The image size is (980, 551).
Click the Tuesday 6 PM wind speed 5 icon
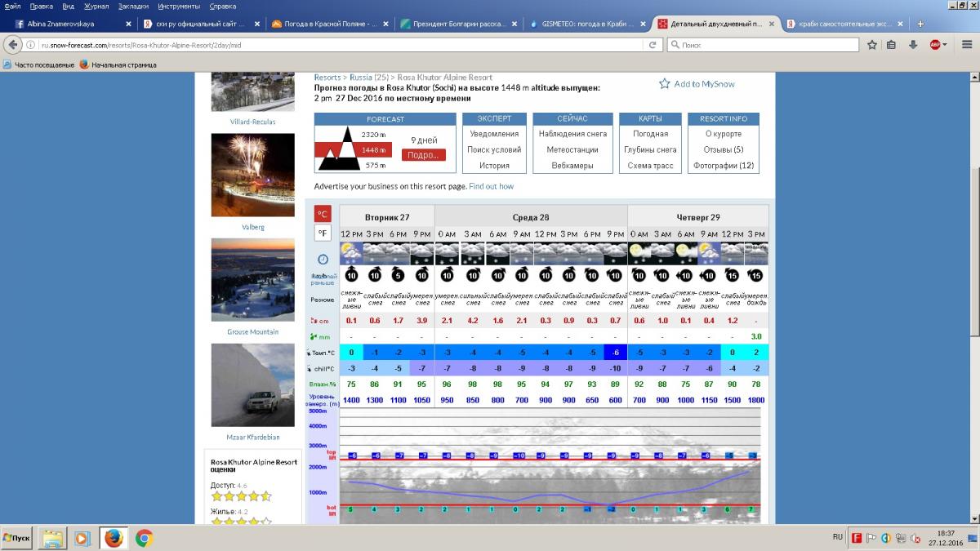pyautogui.click(x=398, y=275)
